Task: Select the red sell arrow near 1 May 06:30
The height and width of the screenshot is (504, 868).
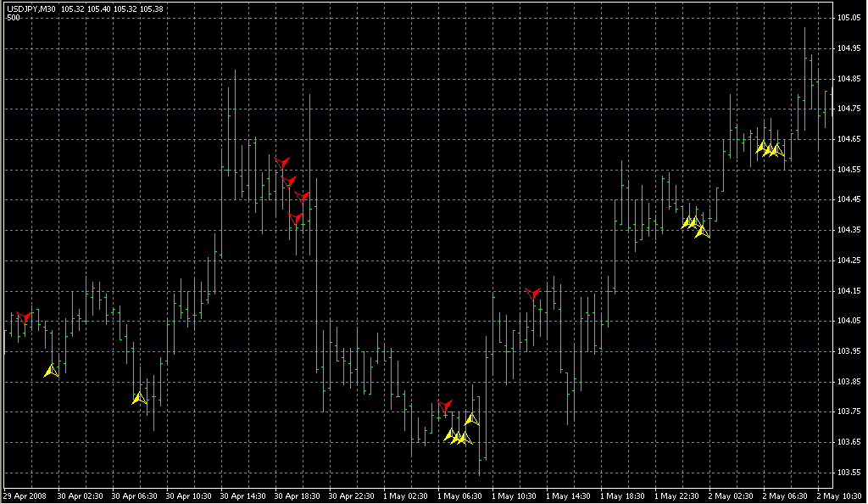Action: (x=444, y=406)
